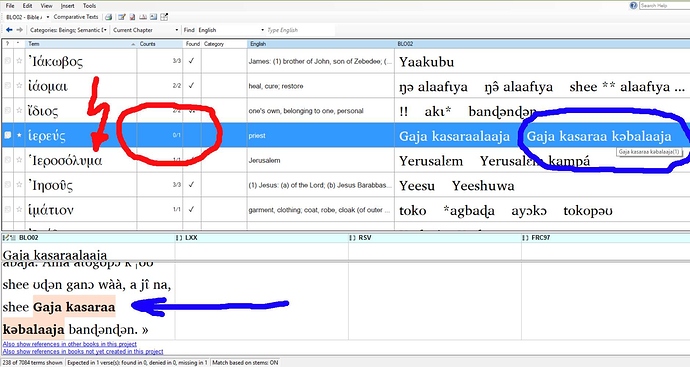Click the bracket icon beside FRC97 pane header
The height and width of the screenshot is (367, 690).
tap(525, 238)
